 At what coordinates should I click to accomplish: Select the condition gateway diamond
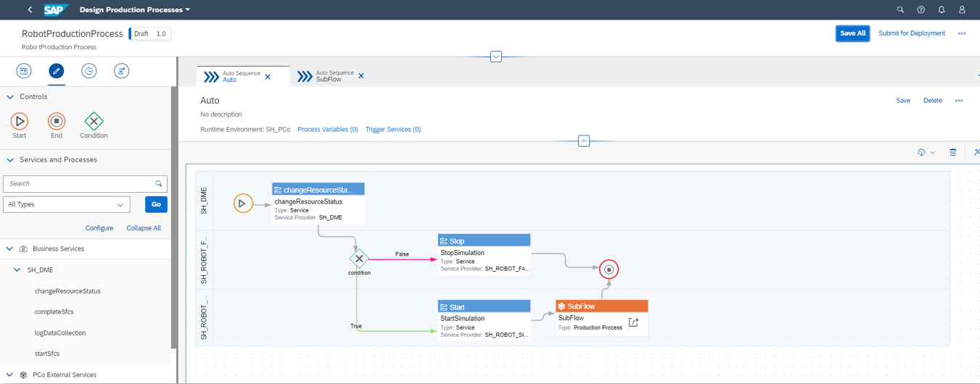[359, 258]
